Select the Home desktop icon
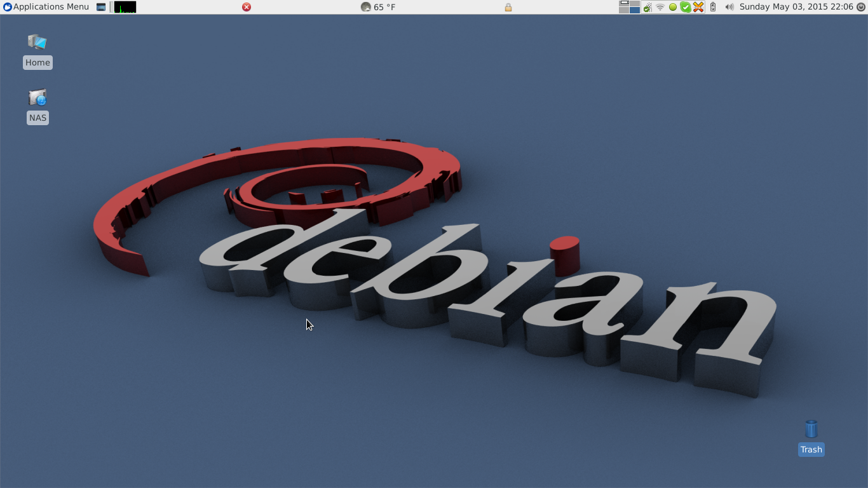Image resolution: width=868 pixels, height=488 pixels. click(x=37, y=42)
